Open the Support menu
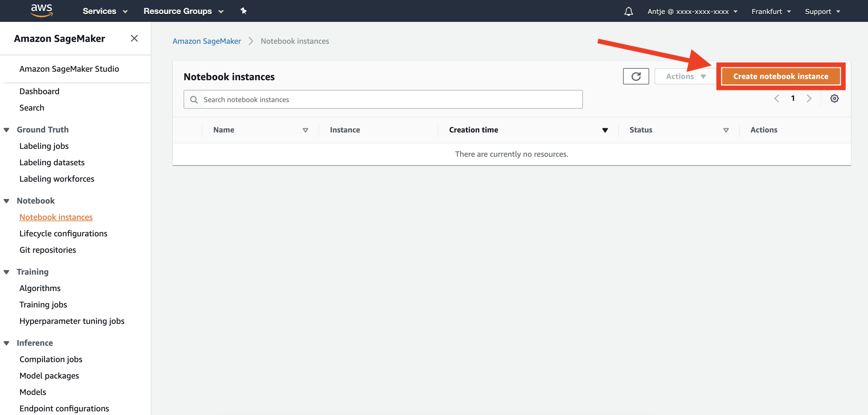The width and height of the screenshot is (868, 415). point(822,12)
